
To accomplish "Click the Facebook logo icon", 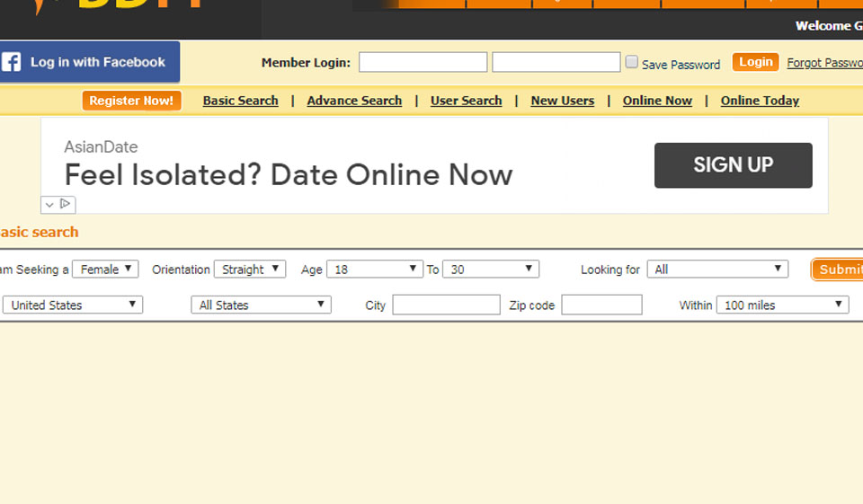I will point(12,62).
